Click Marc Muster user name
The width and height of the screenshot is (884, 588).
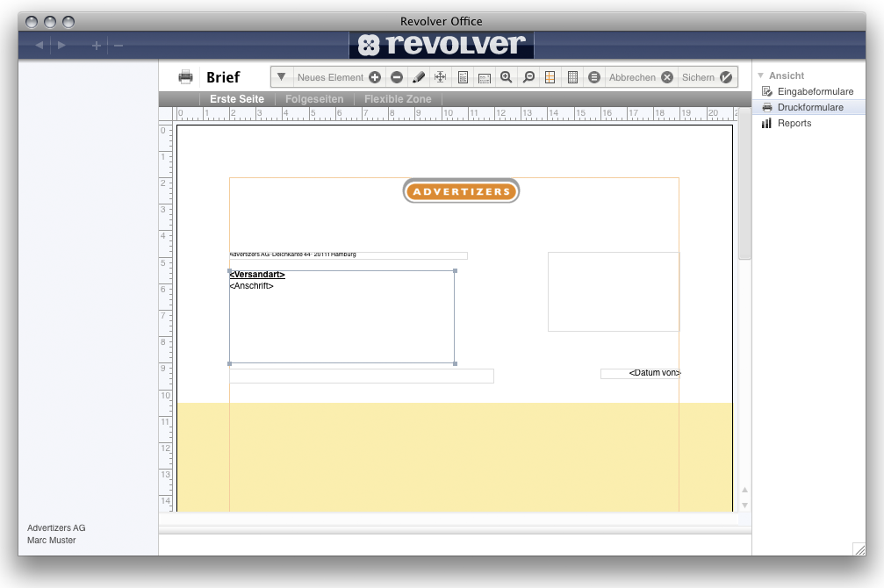pos(51,540)
